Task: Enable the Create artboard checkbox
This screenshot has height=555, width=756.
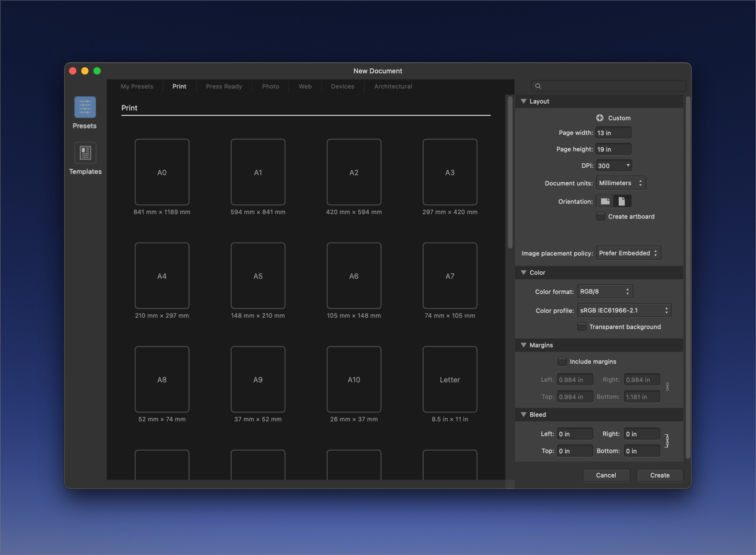Action: point(601,217)
